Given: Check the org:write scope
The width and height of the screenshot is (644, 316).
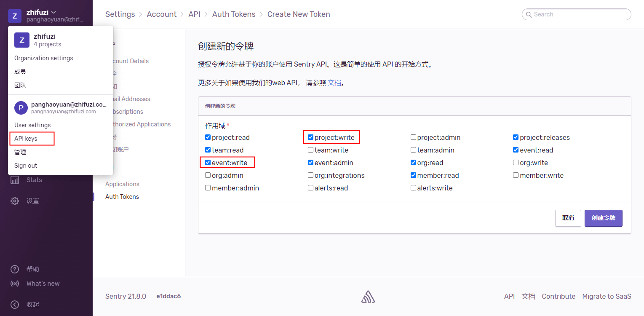Looking at the screenshot, I should (516, 163).
